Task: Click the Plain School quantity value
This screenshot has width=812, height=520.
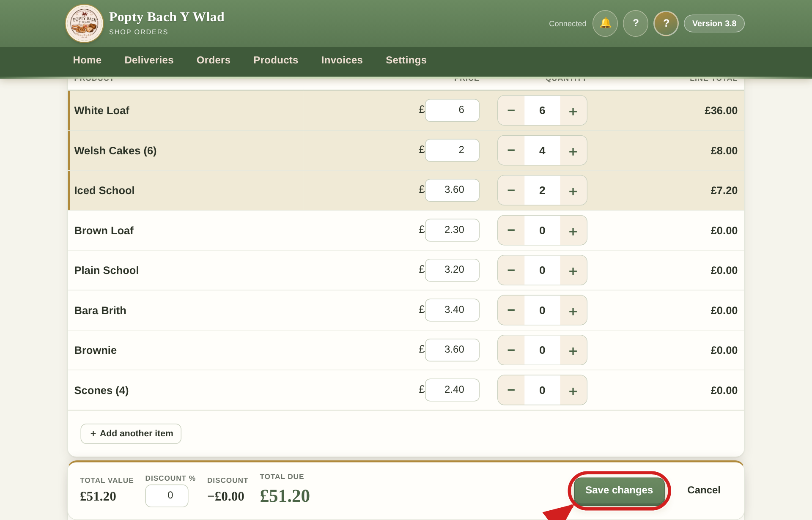Action: (542, 270)
